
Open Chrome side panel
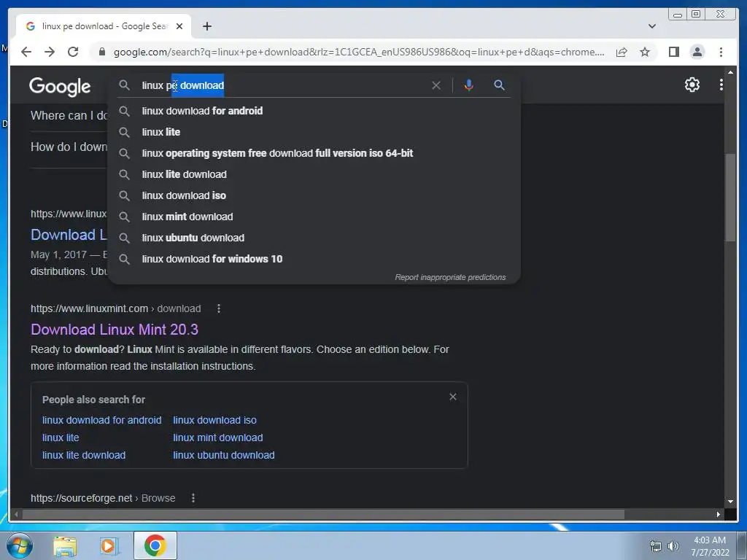(x=673, y=52)
